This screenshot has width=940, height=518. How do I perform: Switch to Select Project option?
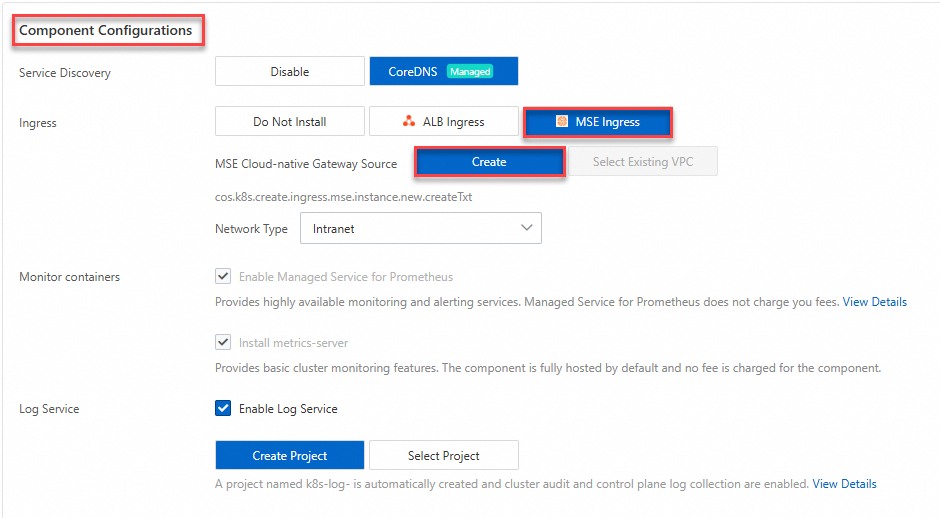444,456
